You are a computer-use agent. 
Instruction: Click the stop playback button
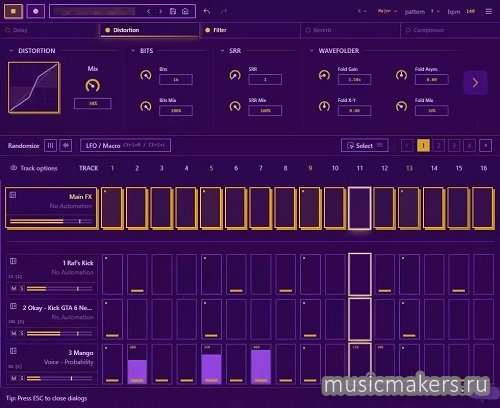pyautogui.click(x=13, y=11)
